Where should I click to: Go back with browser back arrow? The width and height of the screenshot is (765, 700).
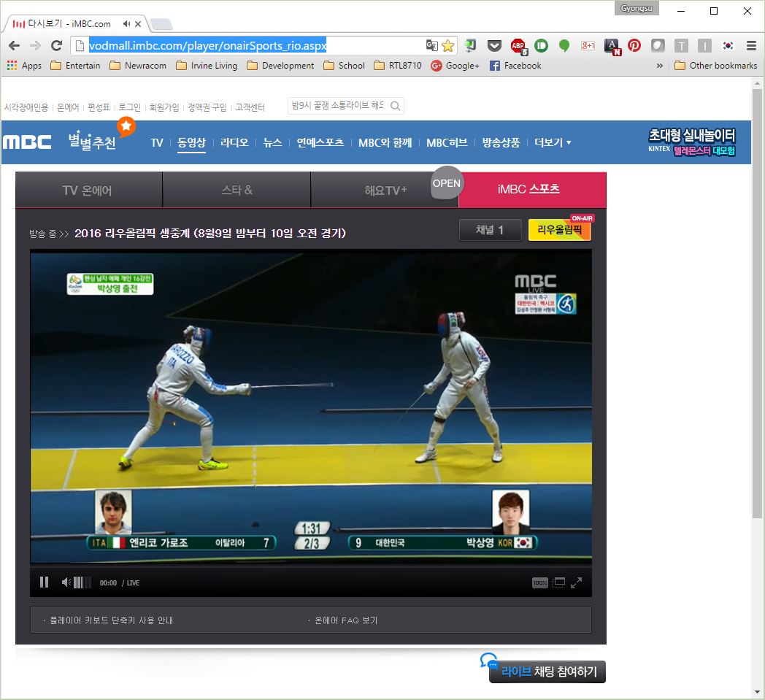click(14, 46)
